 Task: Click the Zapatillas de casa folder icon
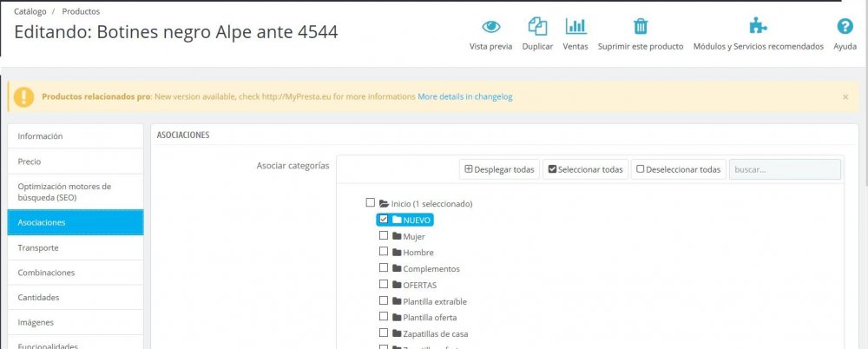point(397,333)
